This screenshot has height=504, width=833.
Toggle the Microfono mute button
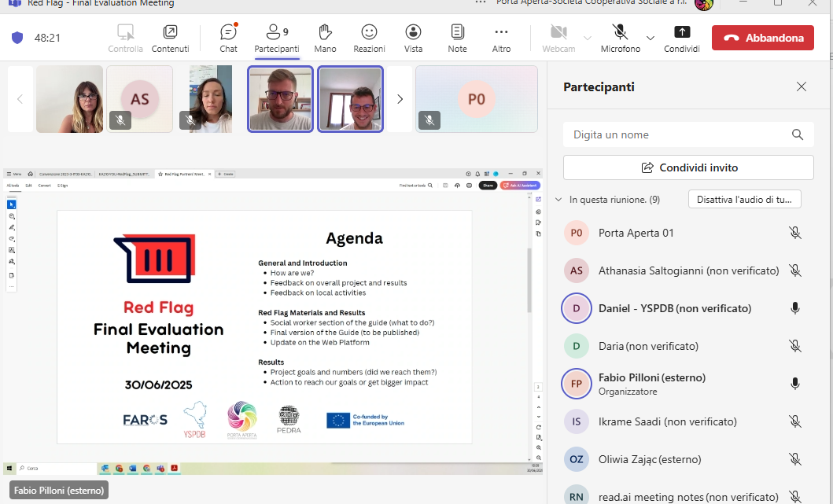coord(620,38)
